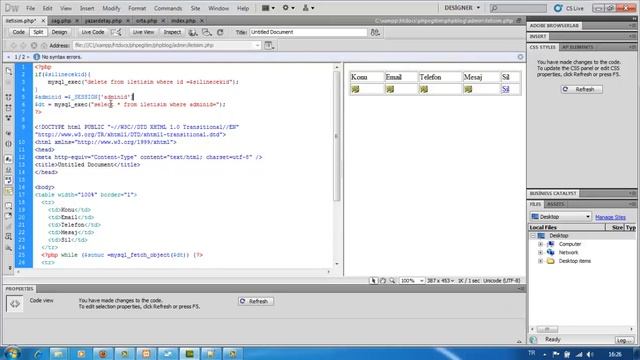Open the Layout dropdown in the menu bar

pos(268,8)
